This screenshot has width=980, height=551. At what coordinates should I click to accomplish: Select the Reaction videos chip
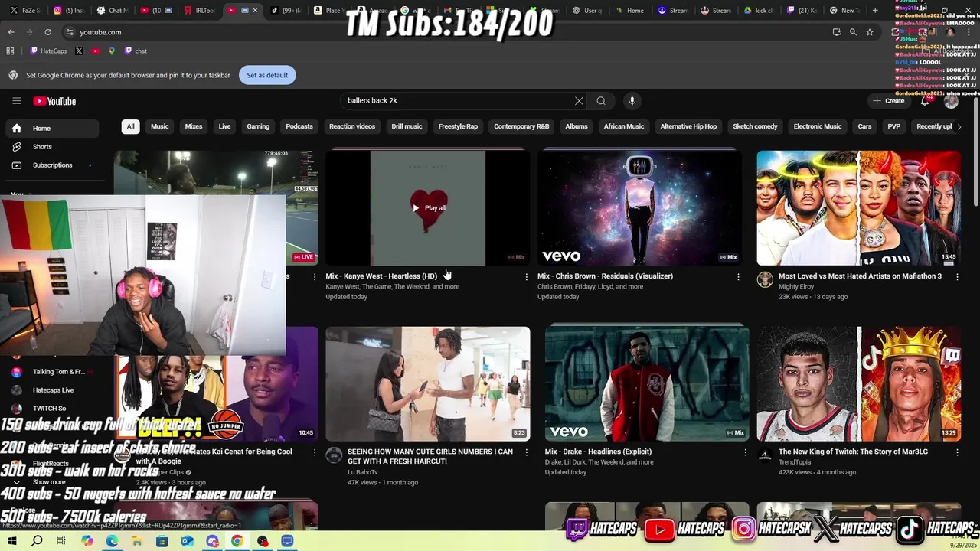(352, 126)
